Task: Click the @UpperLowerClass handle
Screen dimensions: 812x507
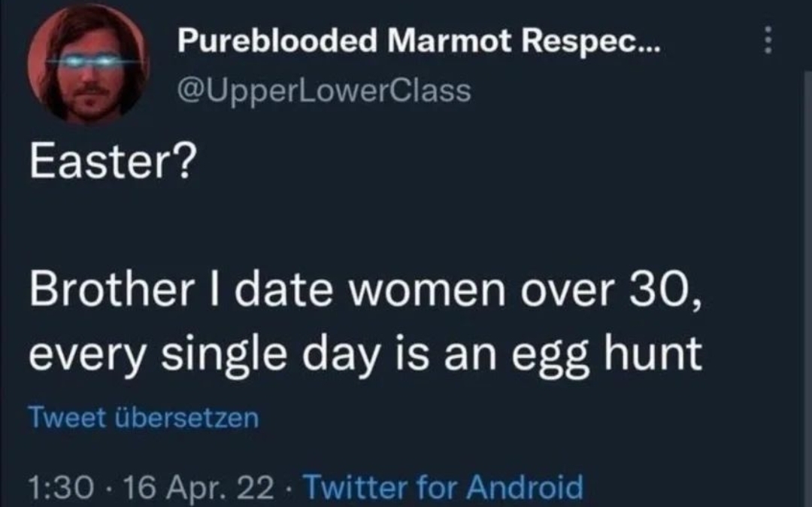Action: (x=323, y=90)
